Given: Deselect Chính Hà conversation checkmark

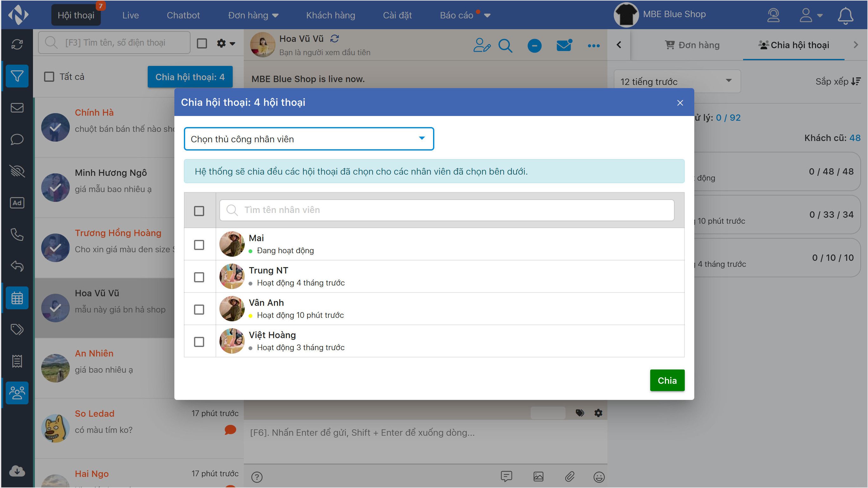Looking at the screenshot, I should point(55,127).
